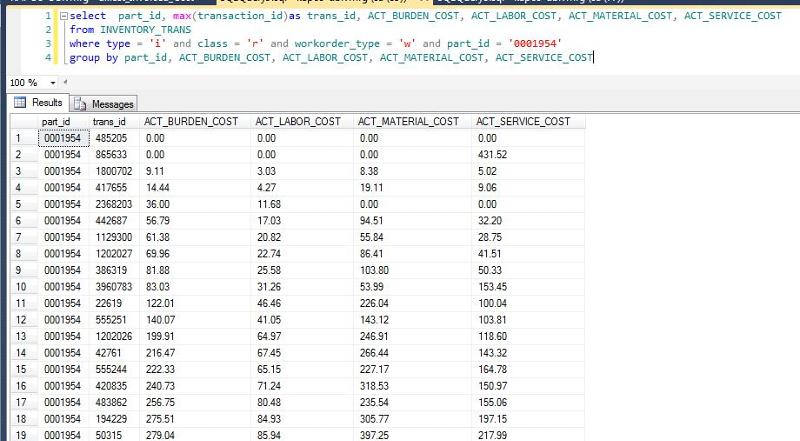Click INVENTORY_TRANS table name in query
The width and height of the screenshot is (800, 441).
coord(145,30)
